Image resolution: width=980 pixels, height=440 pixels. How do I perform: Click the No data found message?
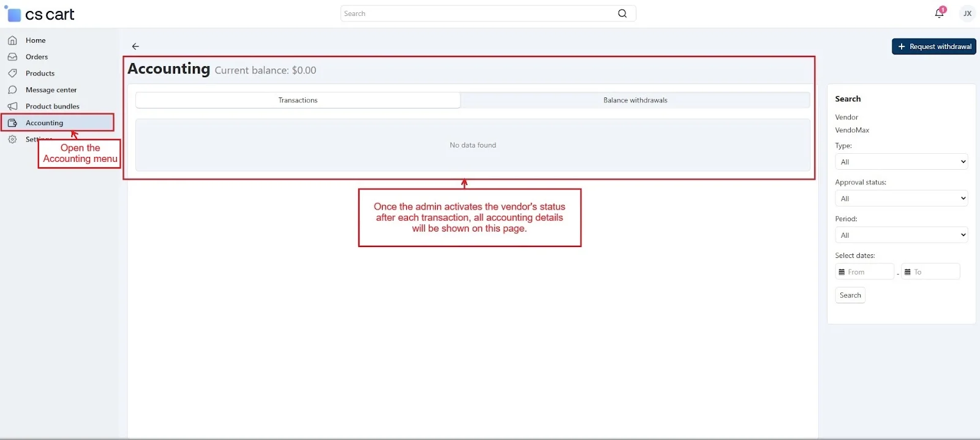(x=473, y=145)
